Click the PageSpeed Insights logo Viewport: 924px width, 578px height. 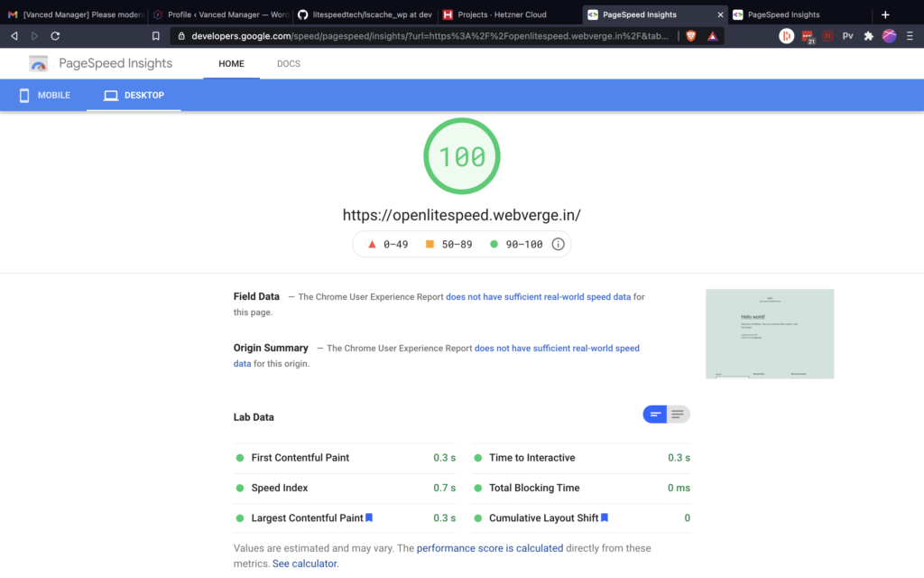click(38, 63)
